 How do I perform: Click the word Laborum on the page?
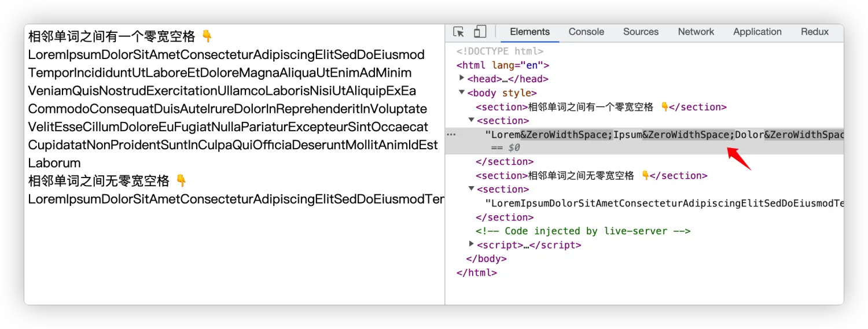coord(54,163)
